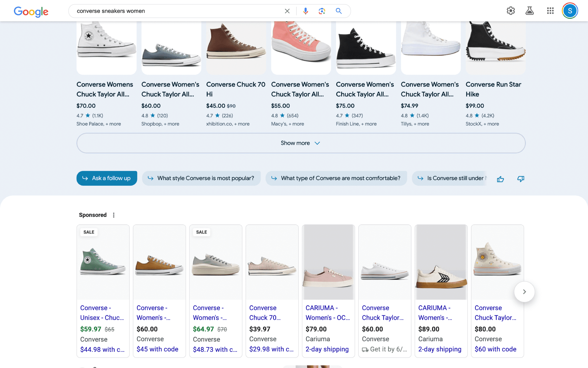Click the thumbs down feedback icon
This screenshot has height=368, width=588.
[520, 178]
